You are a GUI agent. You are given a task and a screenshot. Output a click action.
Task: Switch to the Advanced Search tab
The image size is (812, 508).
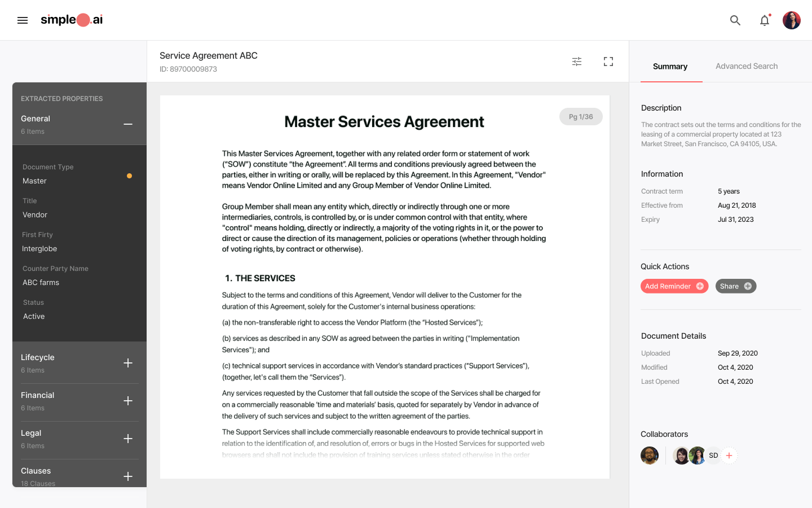pyautogui.click(x=746, y=66)
